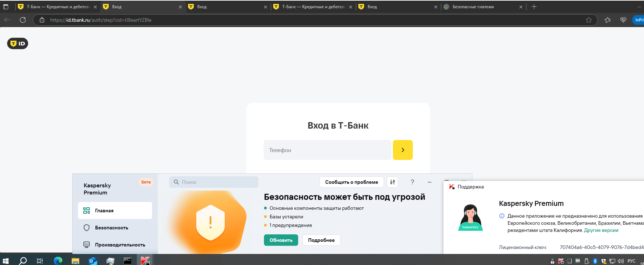Open Outlook from taskbar

click(93, 261)
